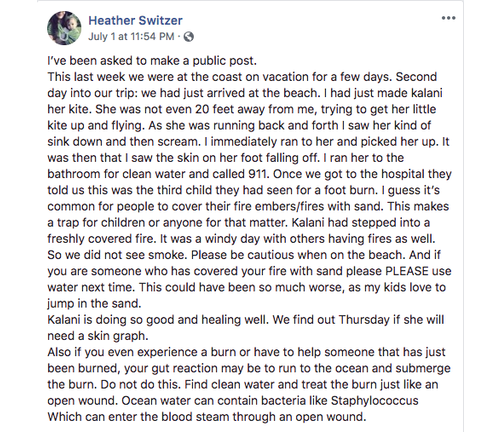Click the sentence "I've been asked to make a public post."
Screen dimensions: 501x432
(x=152, y=61)
